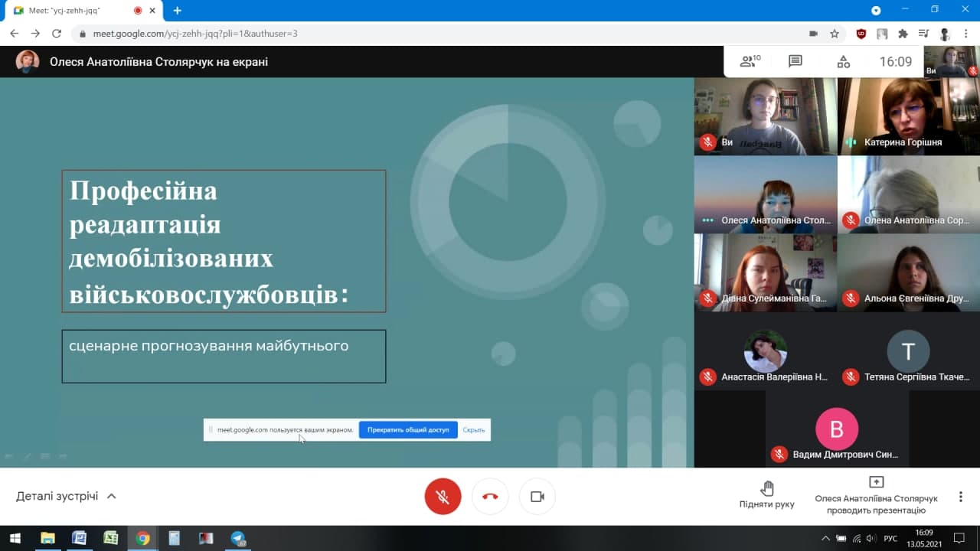Click Прекратить общий доступ button
This screenshot has height=551, width=980.
click(408, 430)
